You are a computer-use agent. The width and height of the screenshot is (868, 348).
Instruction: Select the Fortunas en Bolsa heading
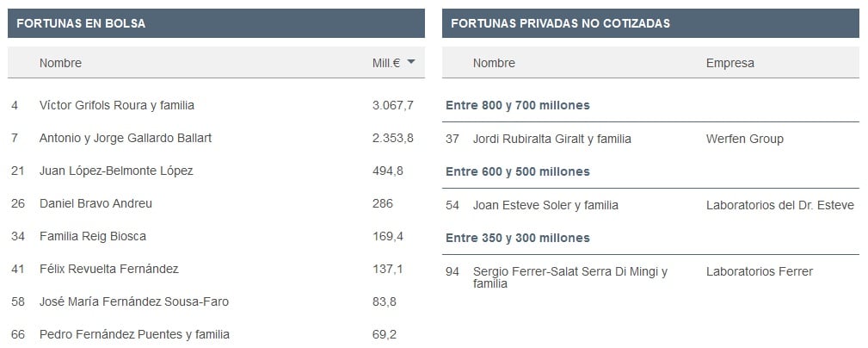[81, 23]
